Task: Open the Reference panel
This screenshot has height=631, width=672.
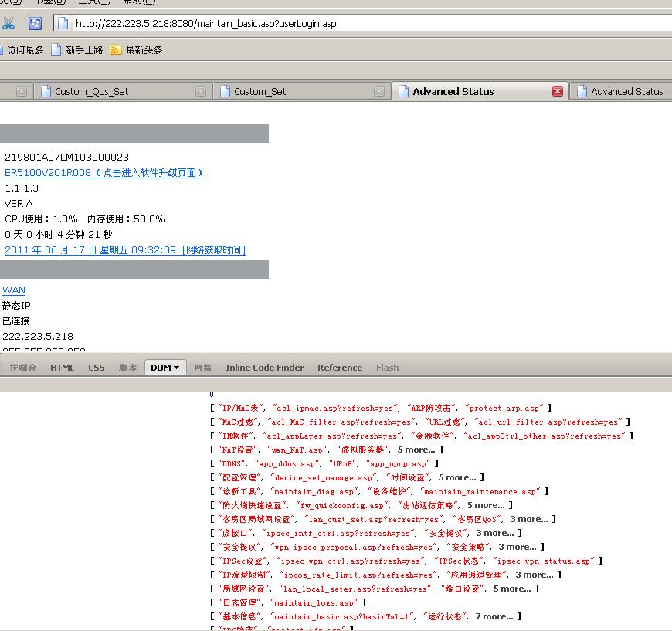Action: click(340, 368)
